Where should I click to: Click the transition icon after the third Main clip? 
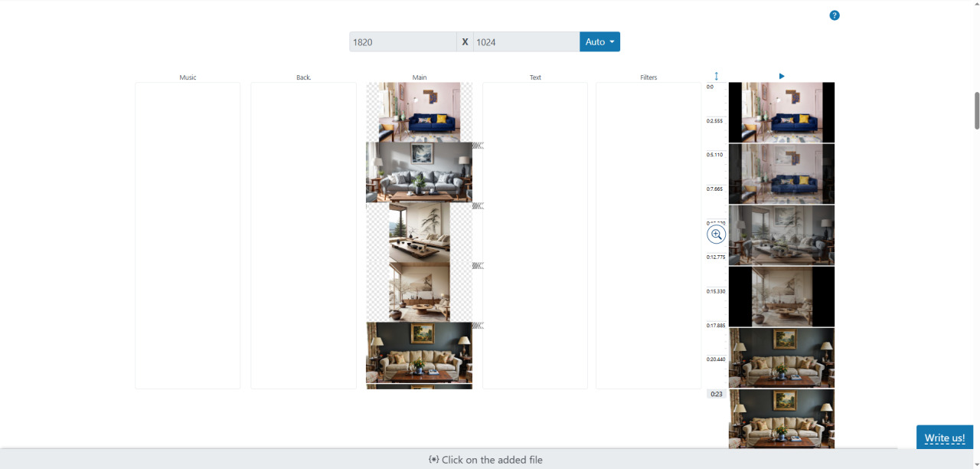(478, 266)
